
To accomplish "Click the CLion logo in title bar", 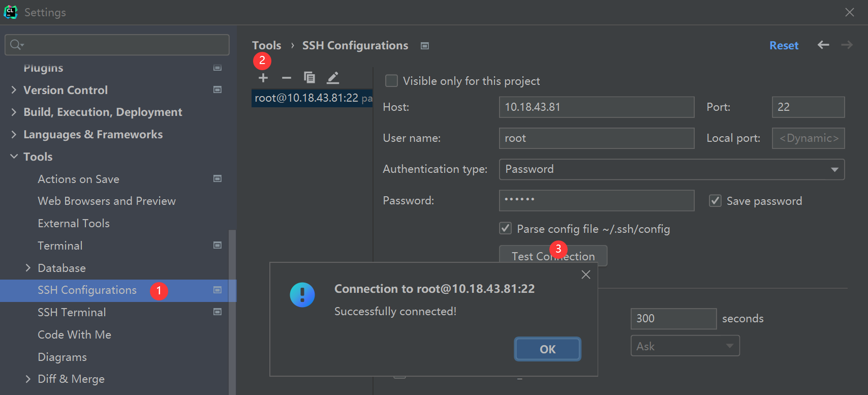I will 11,12.
